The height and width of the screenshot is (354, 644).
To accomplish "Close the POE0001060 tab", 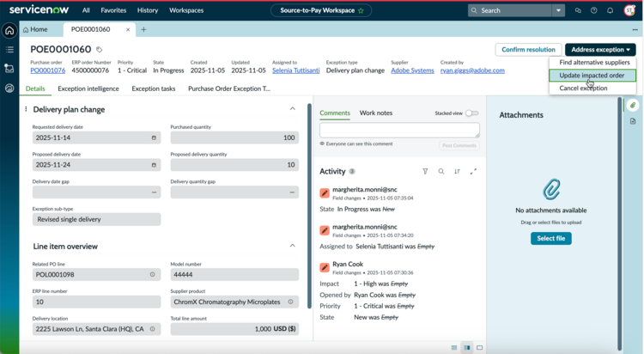I will point(128,29).
